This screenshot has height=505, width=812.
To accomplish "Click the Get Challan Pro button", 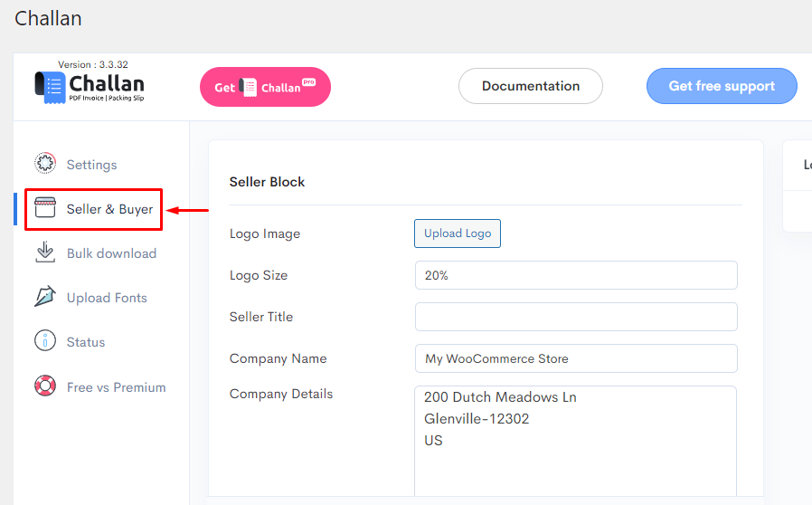I will click(265, 87).
